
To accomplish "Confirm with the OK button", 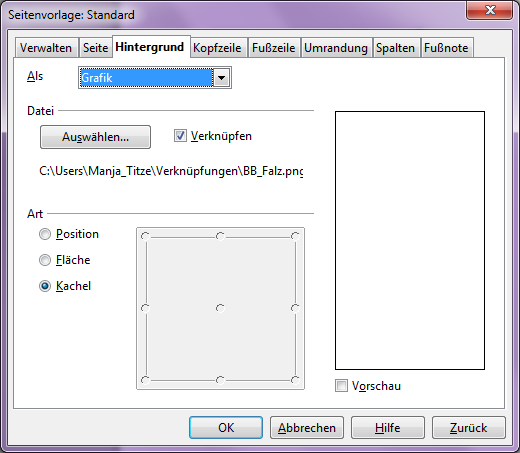I will click(x=226, y=428).
